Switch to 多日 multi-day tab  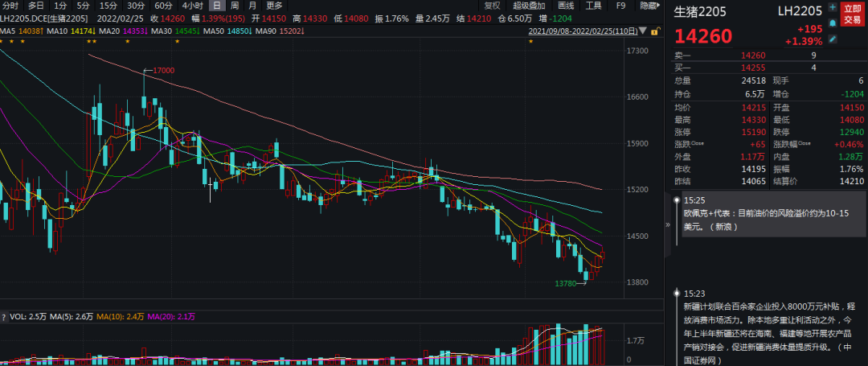pos(36,6)
